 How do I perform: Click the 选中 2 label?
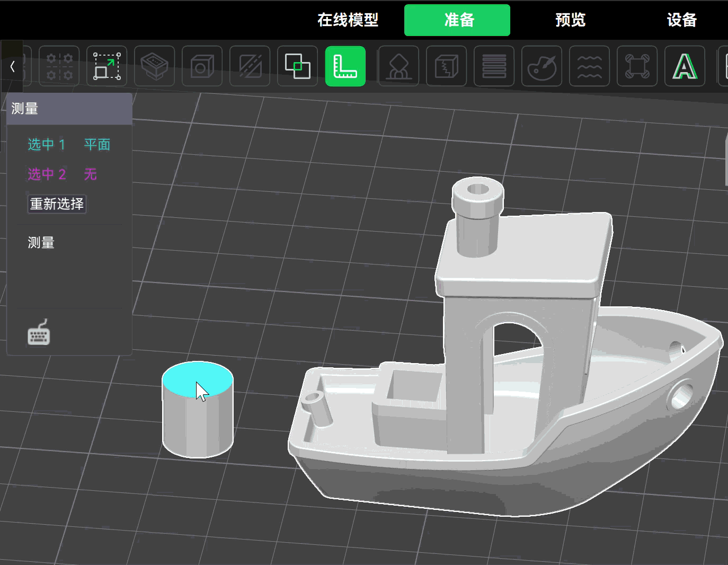click(x=46, y=174)
